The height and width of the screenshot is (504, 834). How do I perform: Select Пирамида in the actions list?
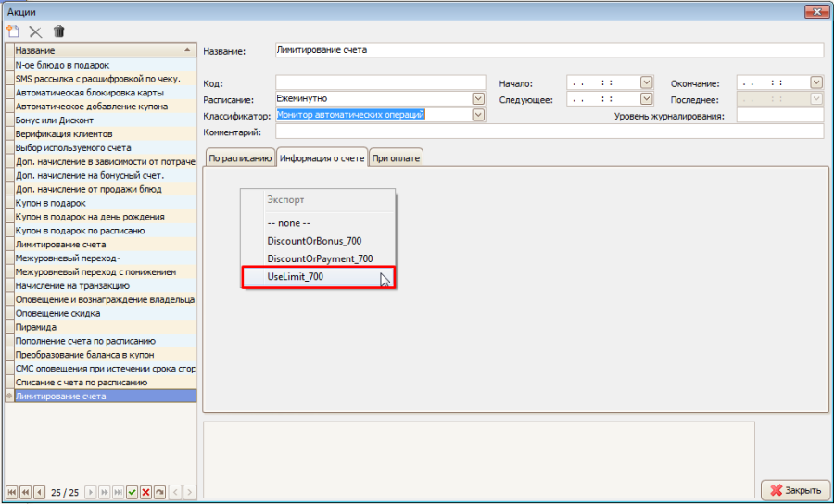click(36, 327)
